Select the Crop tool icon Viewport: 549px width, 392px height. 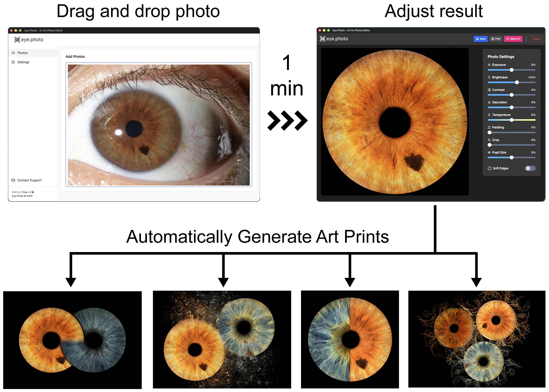[x=489, y=140]
